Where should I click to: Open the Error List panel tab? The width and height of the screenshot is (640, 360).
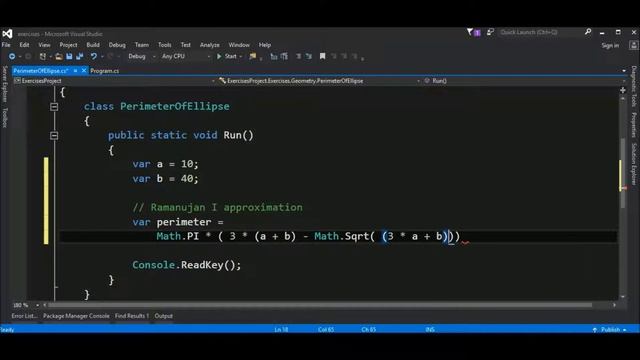point(24,316)
